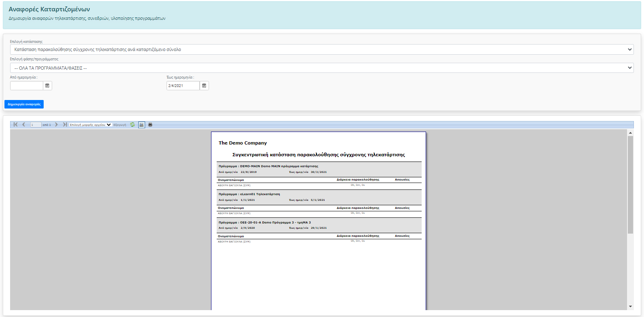Open the 'Επιλογή κατάστασης' dropdown
The image size is (644, 317).
pos(321,49)
